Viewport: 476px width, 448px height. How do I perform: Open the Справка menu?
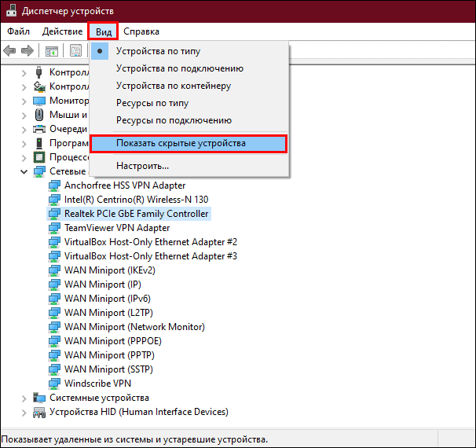click(141, 31)
